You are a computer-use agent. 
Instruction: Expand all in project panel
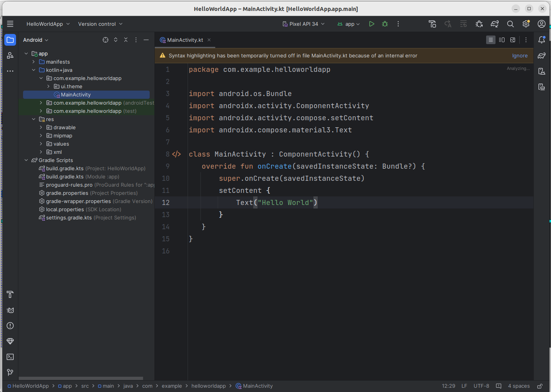(116, 40)
